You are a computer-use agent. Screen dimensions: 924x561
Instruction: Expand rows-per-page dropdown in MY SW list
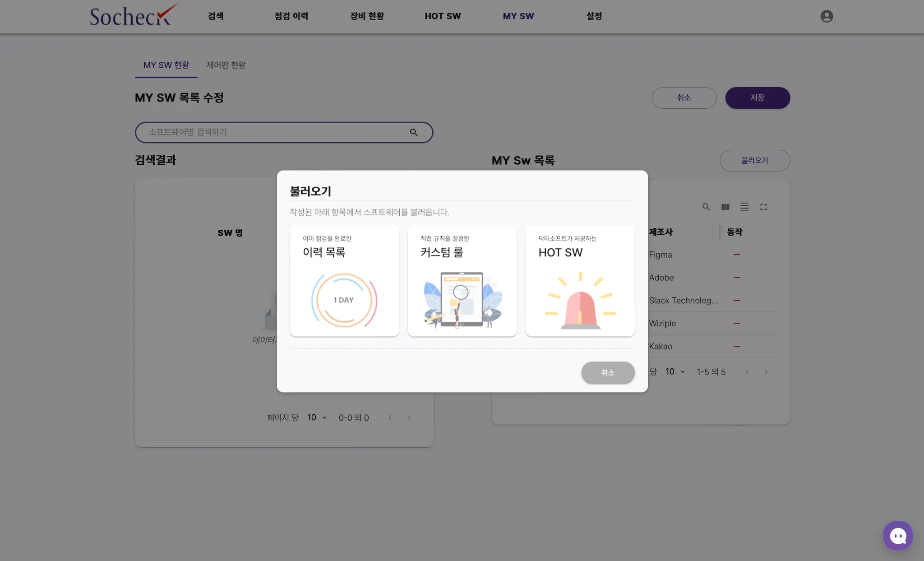[x=675, y=371]
